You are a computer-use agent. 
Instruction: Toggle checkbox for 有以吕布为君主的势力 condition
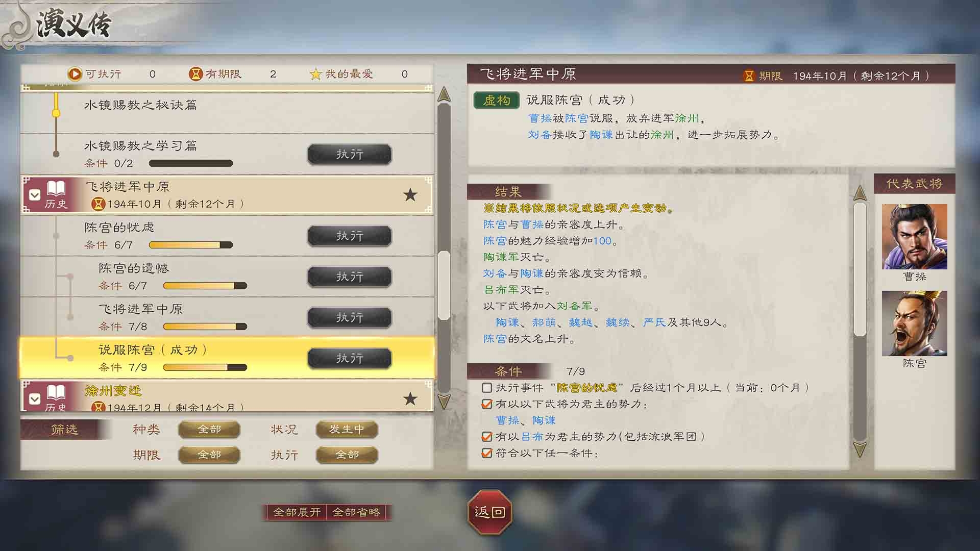487,437
